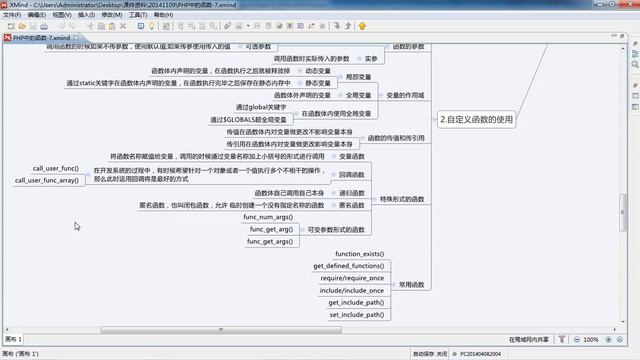Open the 工具(T) menu
The height and width of the screenshot is (360, 640).
click(x=138, y=15)
